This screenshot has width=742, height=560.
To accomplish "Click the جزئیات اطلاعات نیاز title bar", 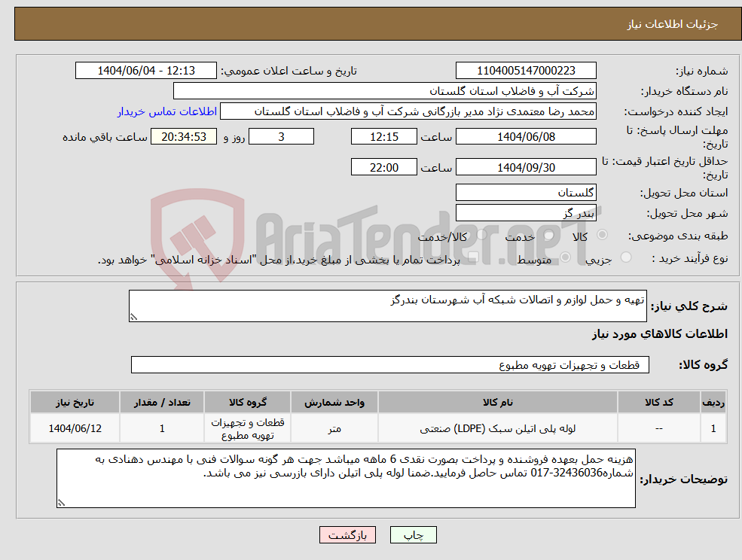I will click(371, 23).
